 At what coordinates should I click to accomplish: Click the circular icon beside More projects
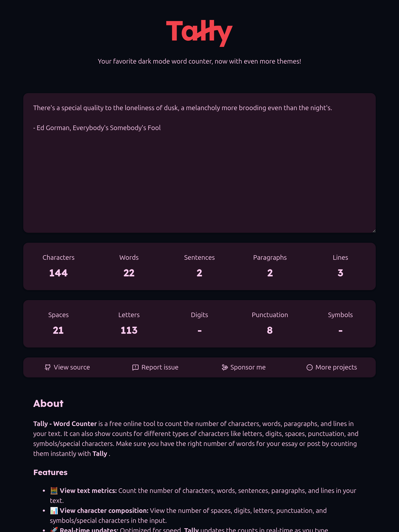310,367
